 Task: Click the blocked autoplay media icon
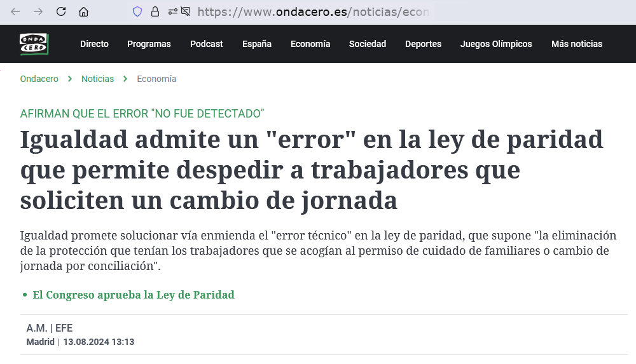(186, 11)
